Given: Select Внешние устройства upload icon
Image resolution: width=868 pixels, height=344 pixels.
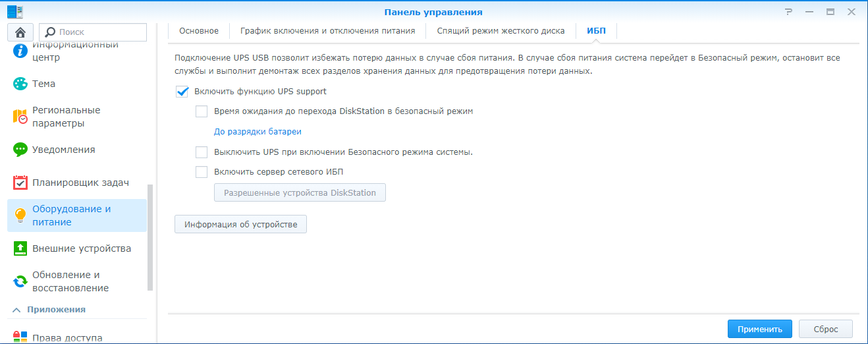Looking at the screenshot, I should pos(20,248).
